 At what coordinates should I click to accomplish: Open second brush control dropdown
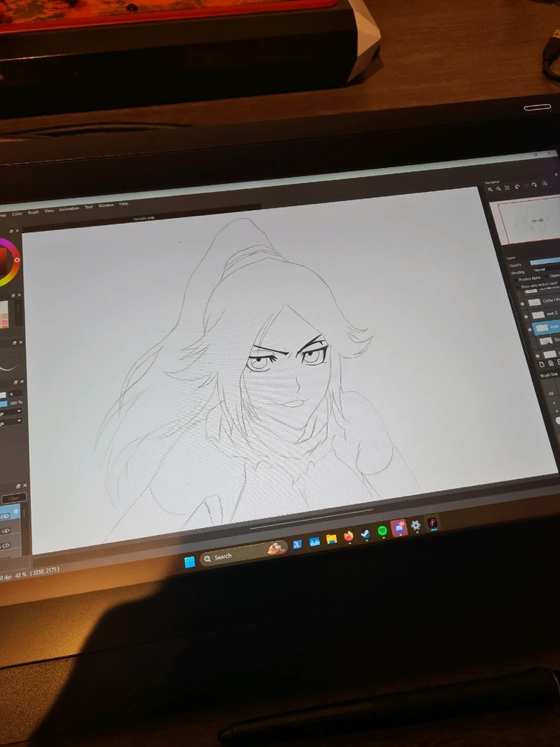tap(10, 421)
